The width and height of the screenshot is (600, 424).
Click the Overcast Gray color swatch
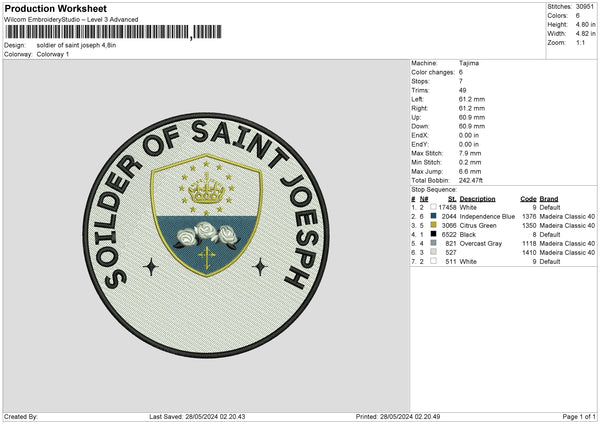pos(433,243)
